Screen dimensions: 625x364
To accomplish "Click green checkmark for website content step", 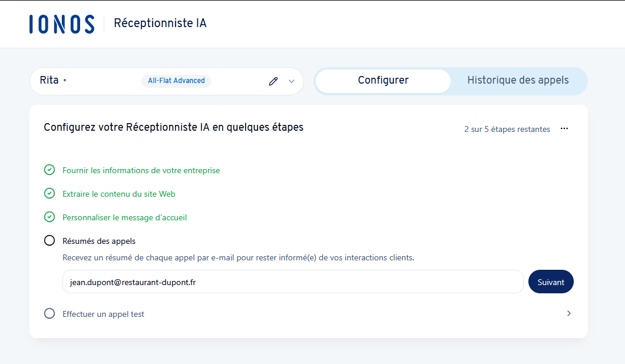I will (x=49, y=194).
